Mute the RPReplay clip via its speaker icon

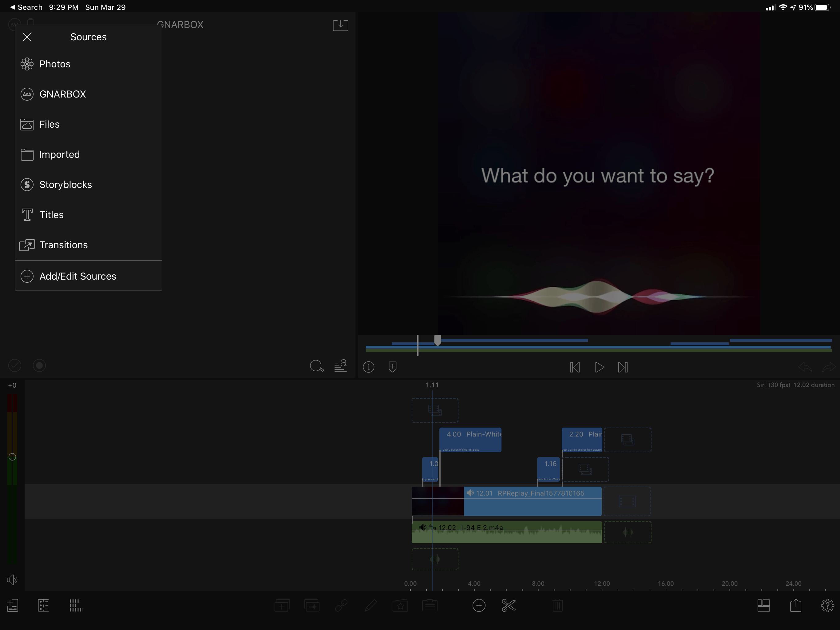click(x=470, y=493)
